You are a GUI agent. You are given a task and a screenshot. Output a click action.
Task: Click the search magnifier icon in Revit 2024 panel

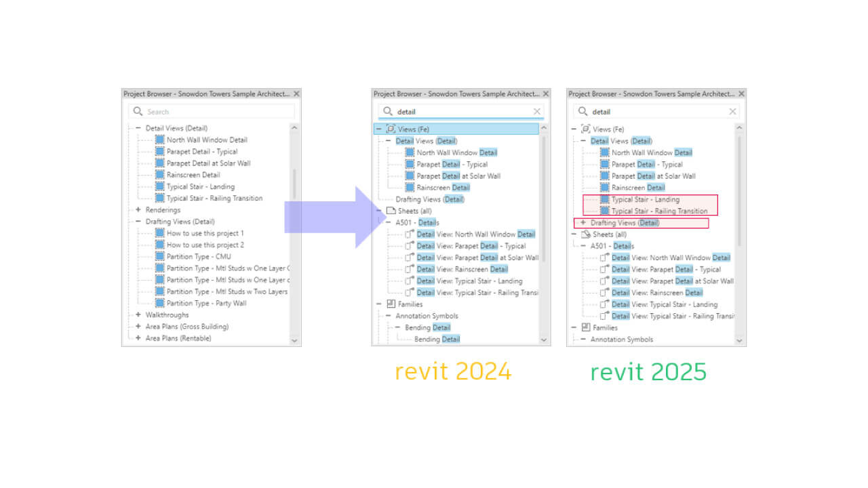(389, 111)
